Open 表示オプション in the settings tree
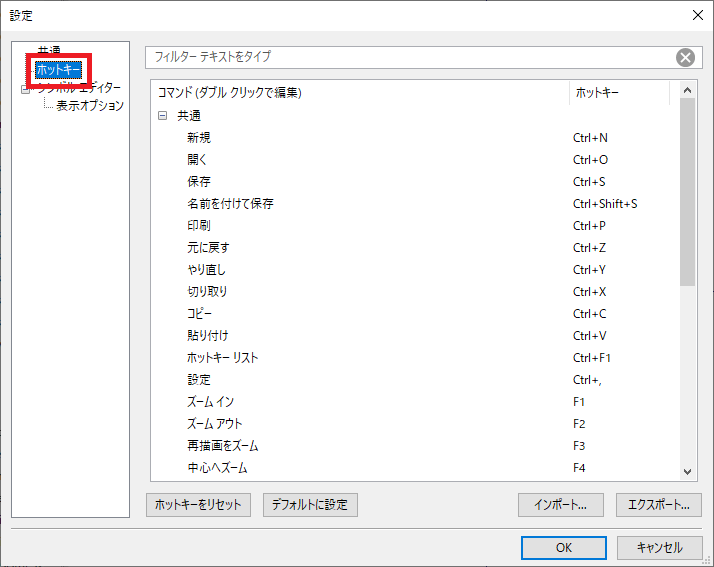This screenshot has width=714, height=567. [90, 106]
